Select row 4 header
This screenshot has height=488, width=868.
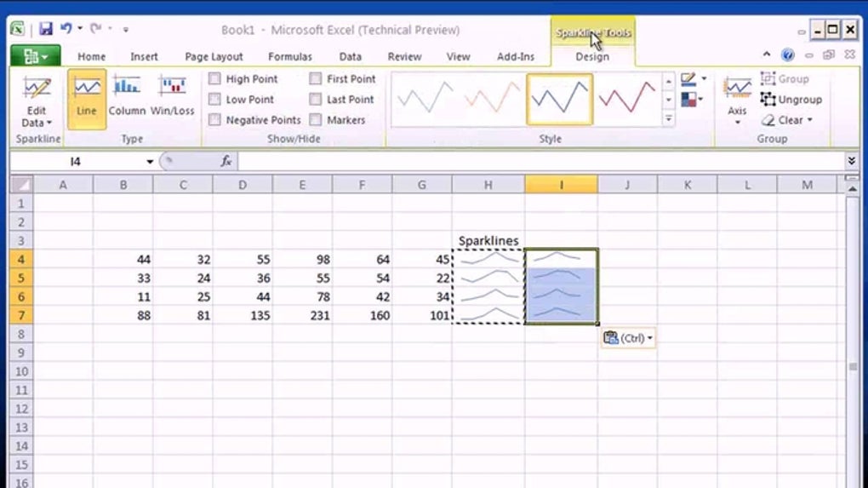coord(21,259)
